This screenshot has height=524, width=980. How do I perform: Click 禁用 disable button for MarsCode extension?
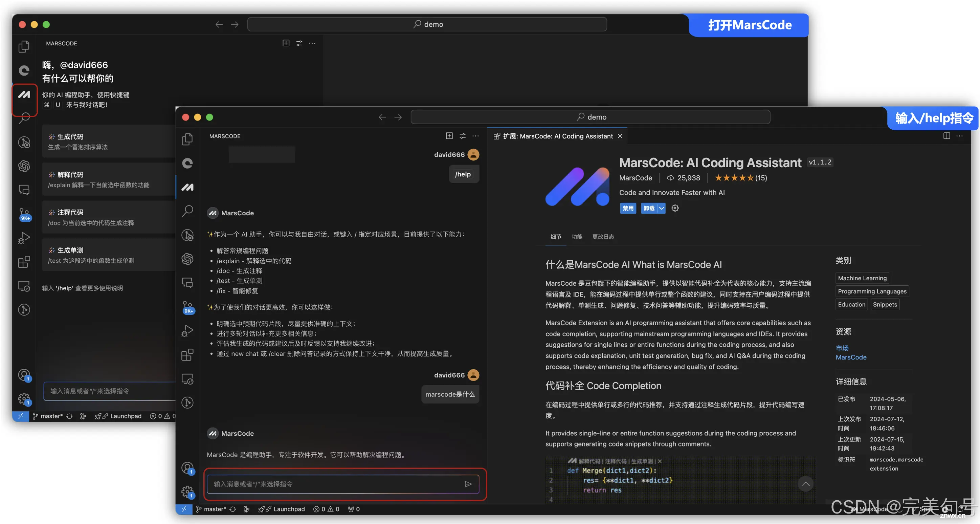coord(628,208)
